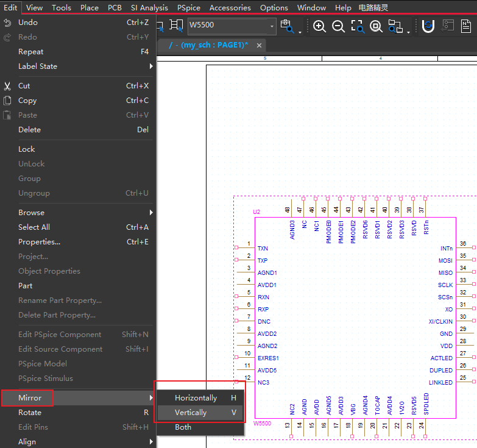Click the Undo arrow icon
This screenshot has width=477, height=448.
(7, 23)
